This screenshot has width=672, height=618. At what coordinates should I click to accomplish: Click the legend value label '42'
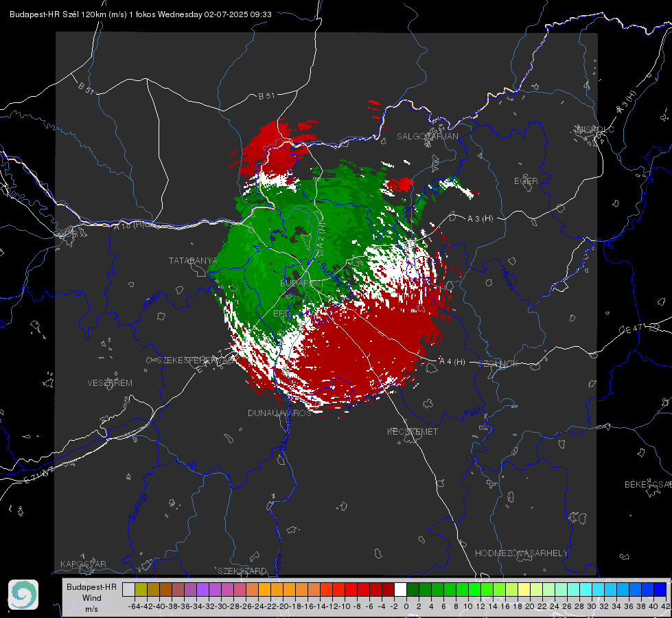pyautogui.click(x=665, y=606)
